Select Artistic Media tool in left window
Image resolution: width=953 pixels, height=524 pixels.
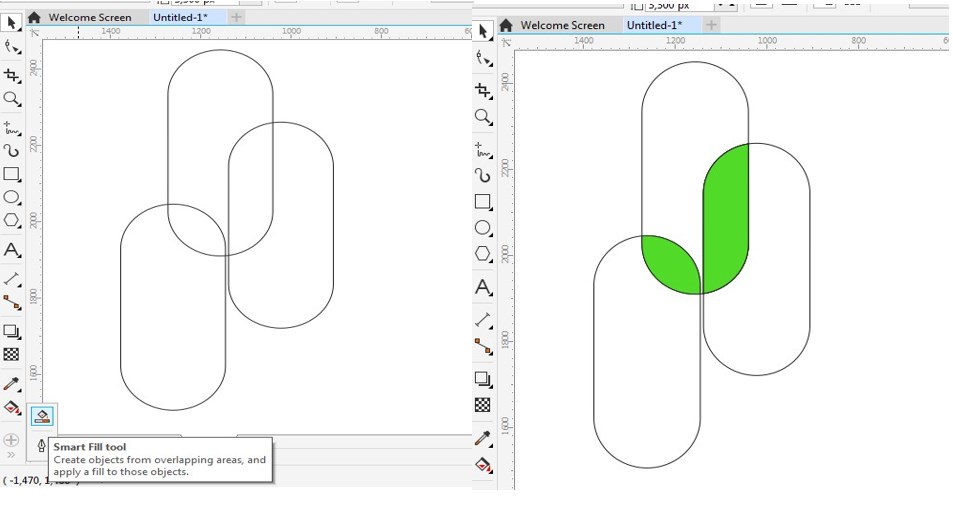pyautogui.click(x=12, y=151)
